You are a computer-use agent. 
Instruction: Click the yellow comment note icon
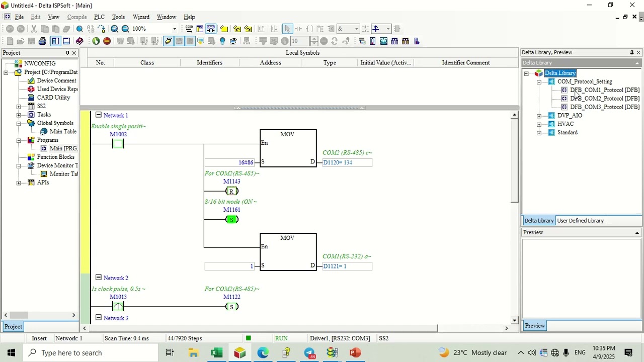click(x=223, y=29)
